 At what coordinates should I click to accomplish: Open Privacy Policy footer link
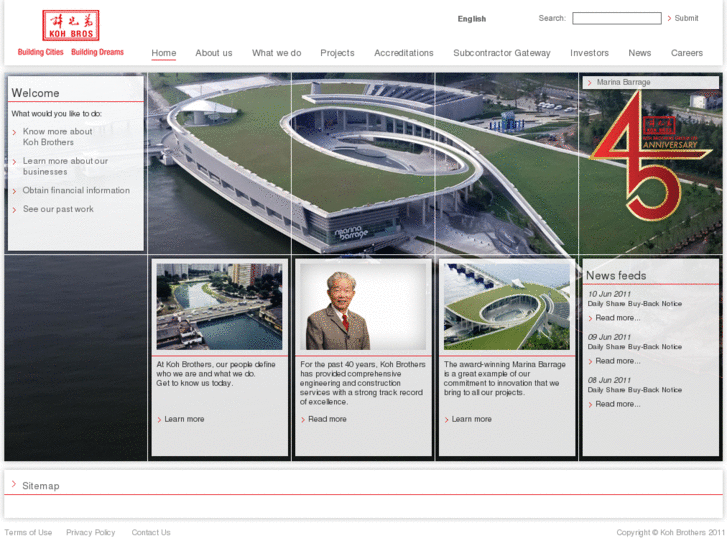(x=90, y=532)
